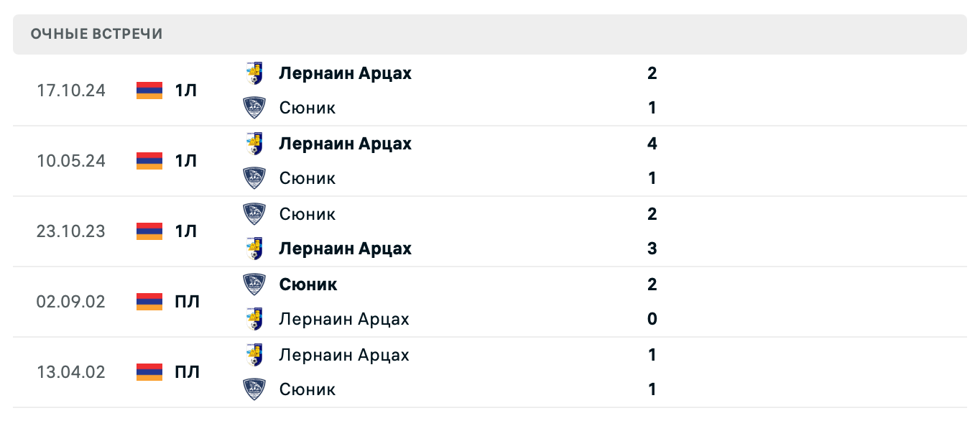Select the Лернаин Арцах name in the 23.10.23 row

[x=345, y=248]
